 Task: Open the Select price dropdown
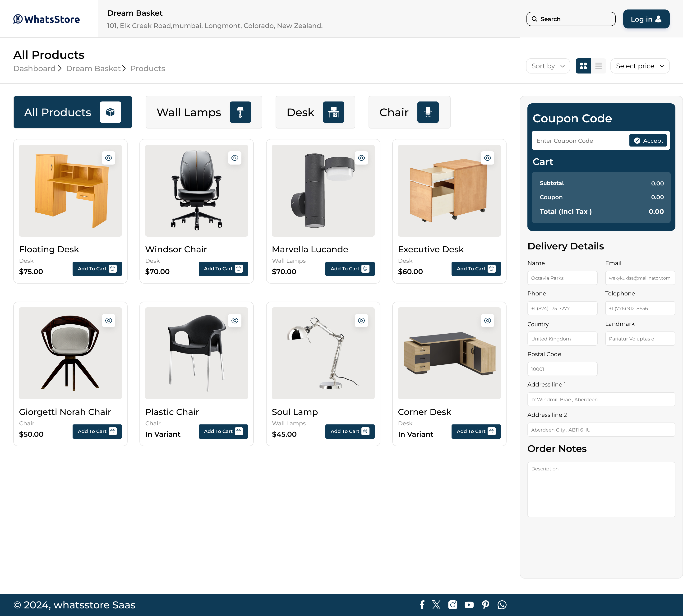[x=640, y=66]
